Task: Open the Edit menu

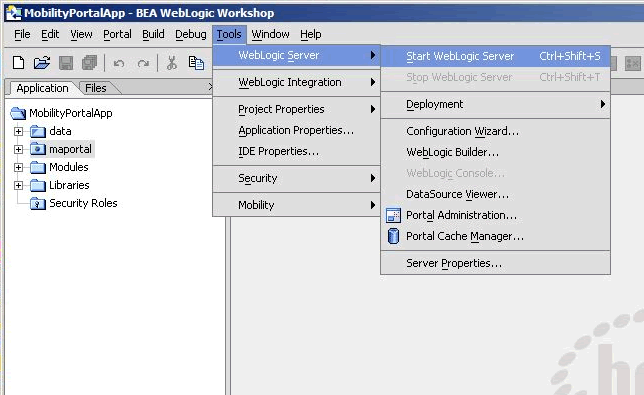Action: click(x=50, y=34)
